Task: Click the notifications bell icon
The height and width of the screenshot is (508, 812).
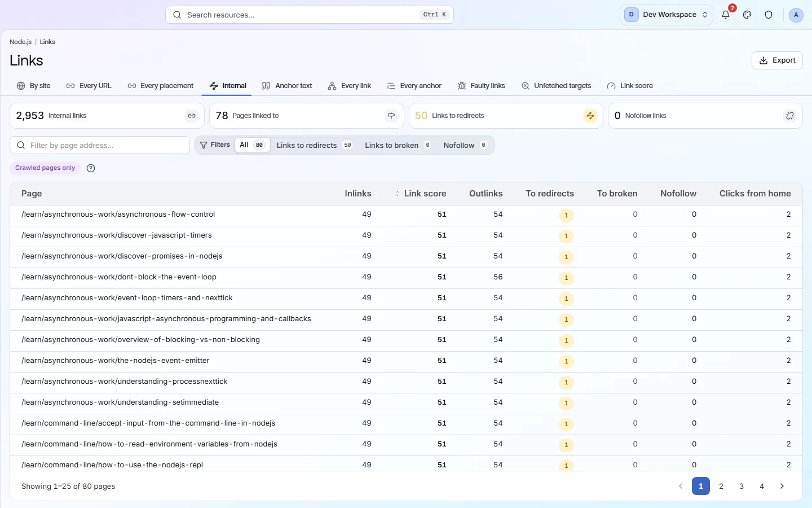Action: [726, 15]
